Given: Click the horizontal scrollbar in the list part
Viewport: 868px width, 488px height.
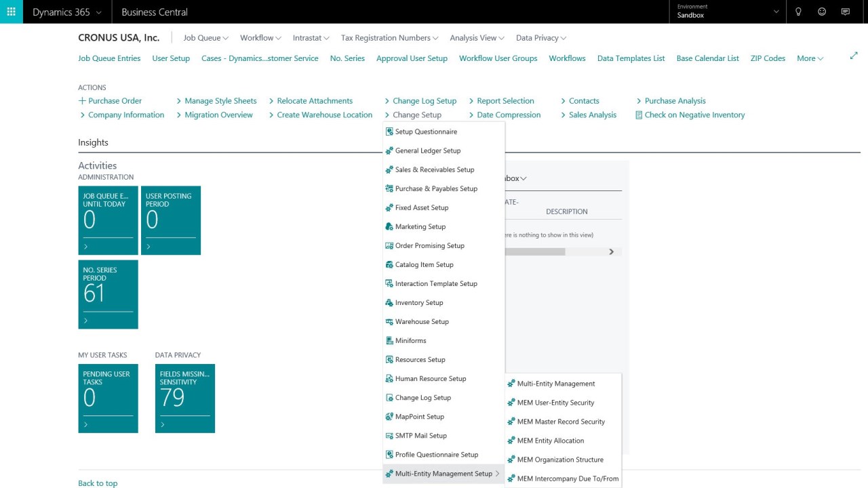Looking at the screenshot, I should [x=535, y=251].
